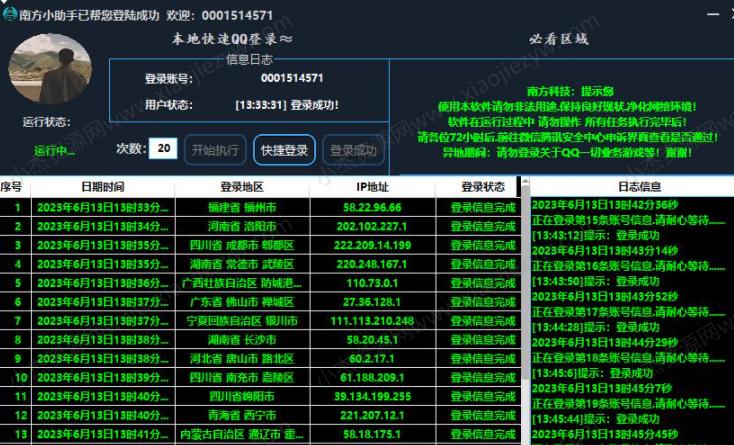Select IP cell 111.113.210.248
734x445 pixels.
372,321
